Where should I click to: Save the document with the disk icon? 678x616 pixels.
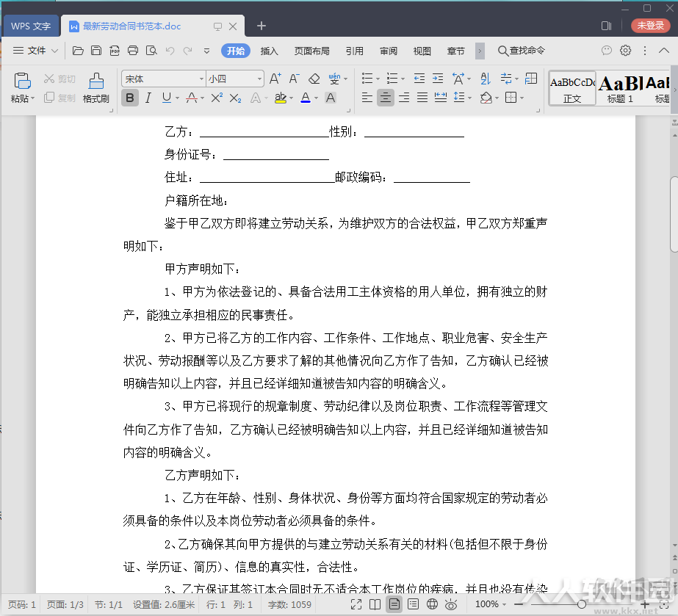[96, 51]
